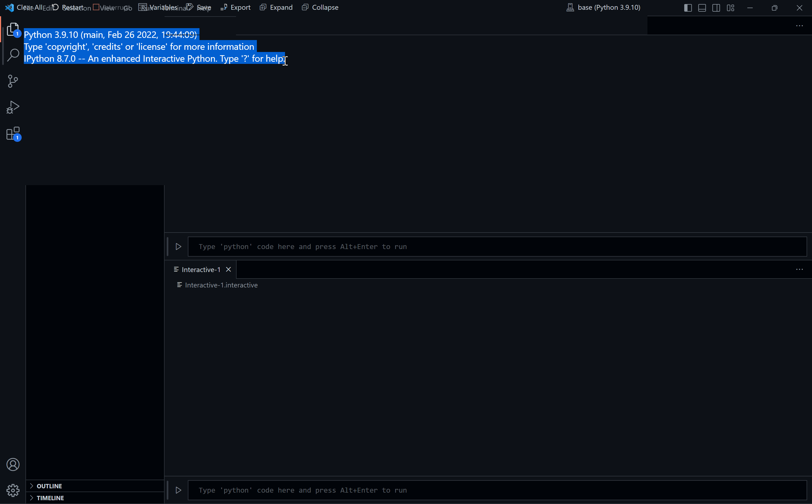The width and height of the screenshot is (812, 504).
Task: Open the Extensions view
Action: 13,133
